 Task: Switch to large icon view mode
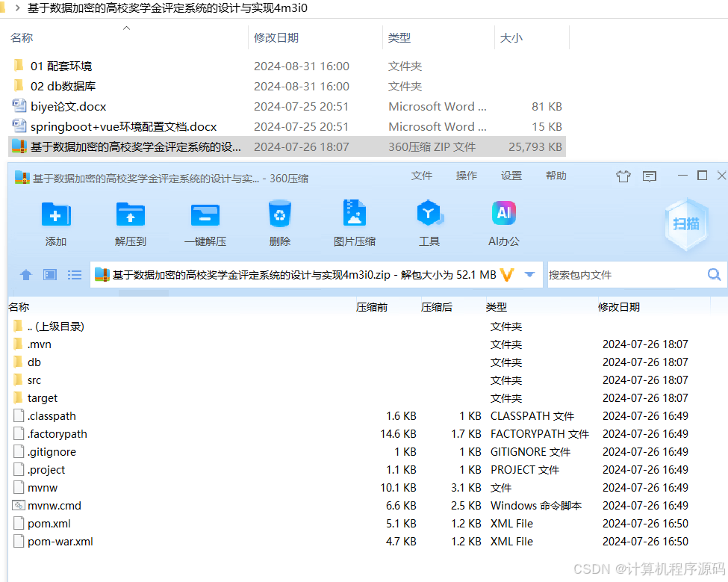point(49,274)
